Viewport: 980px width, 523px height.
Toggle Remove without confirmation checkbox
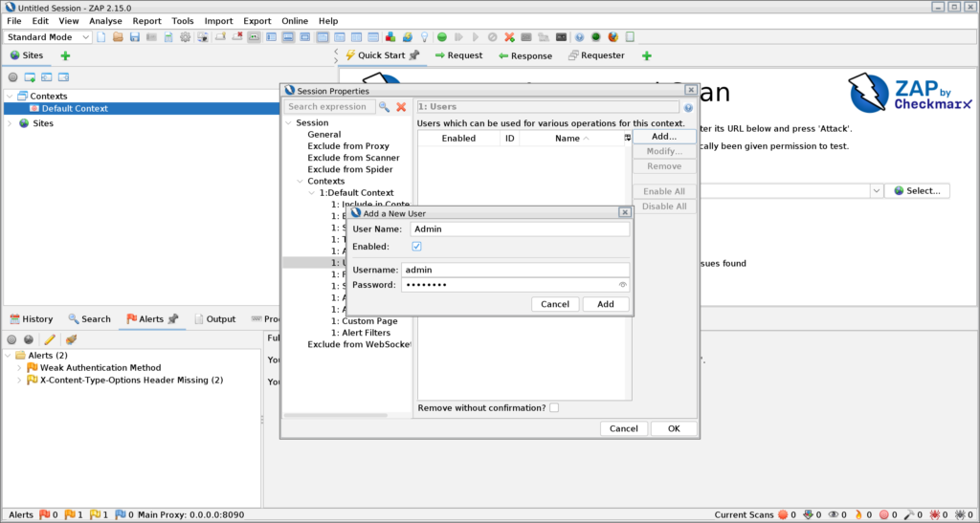[554, 407]
